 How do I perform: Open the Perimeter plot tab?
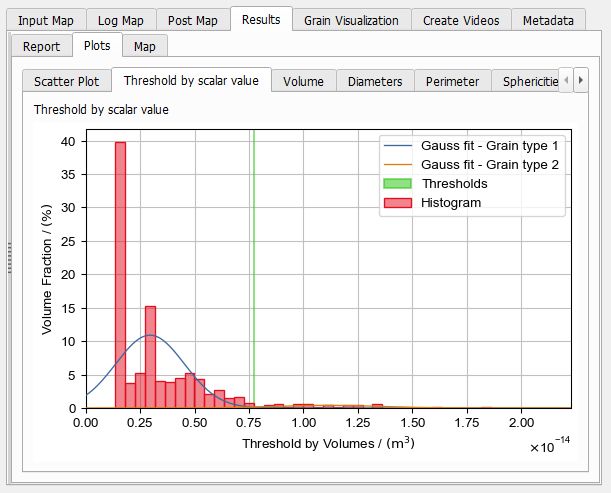click(x=452, y=81)
